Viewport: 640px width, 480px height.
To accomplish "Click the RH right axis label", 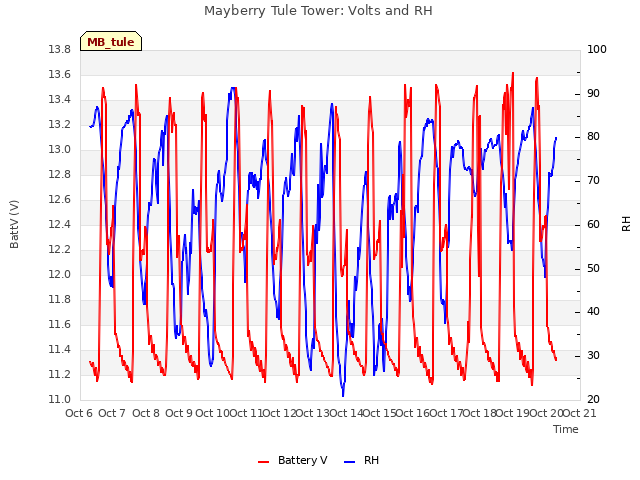I will click(x=626, y=224).
